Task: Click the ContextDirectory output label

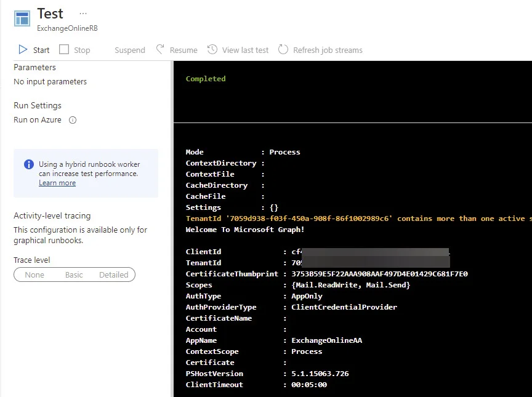Action: click(221, 163)
